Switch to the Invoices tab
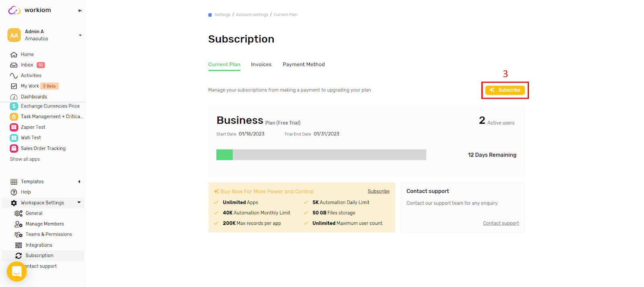The image size is (644, 287). point(261,64)
